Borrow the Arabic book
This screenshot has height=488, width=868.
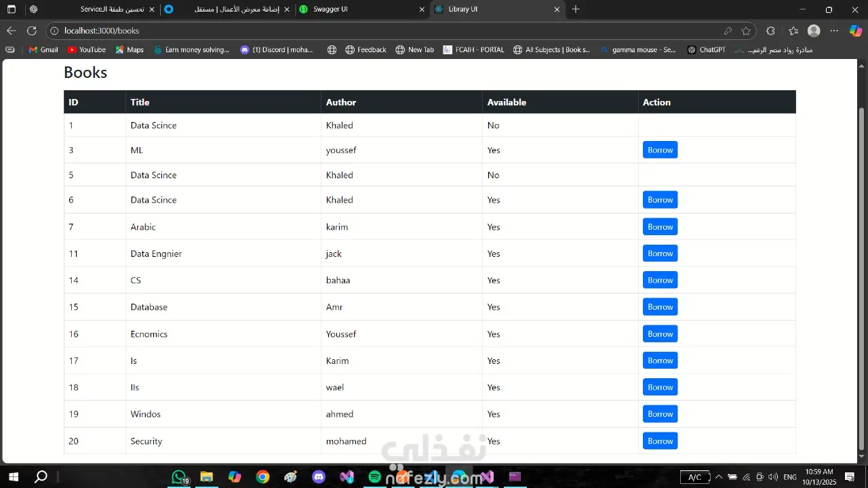pyautogui.click(x=660, y=227)
